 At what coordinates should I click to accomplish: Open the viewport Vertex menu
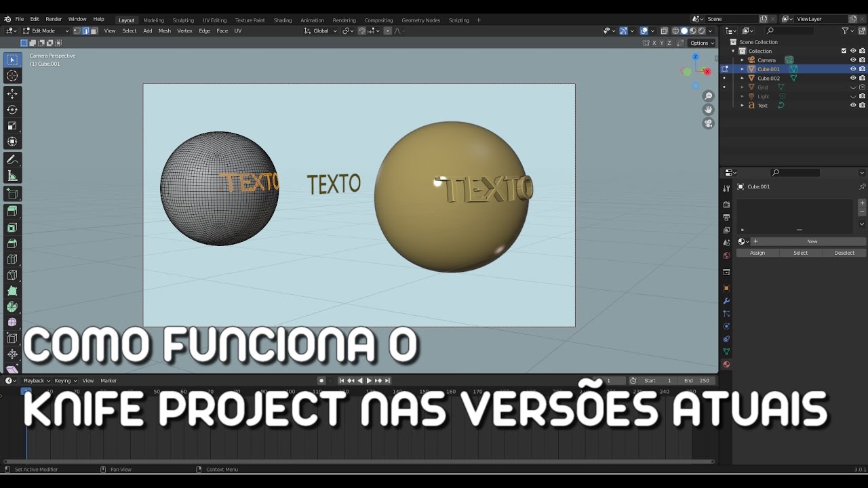click(184, 30)
